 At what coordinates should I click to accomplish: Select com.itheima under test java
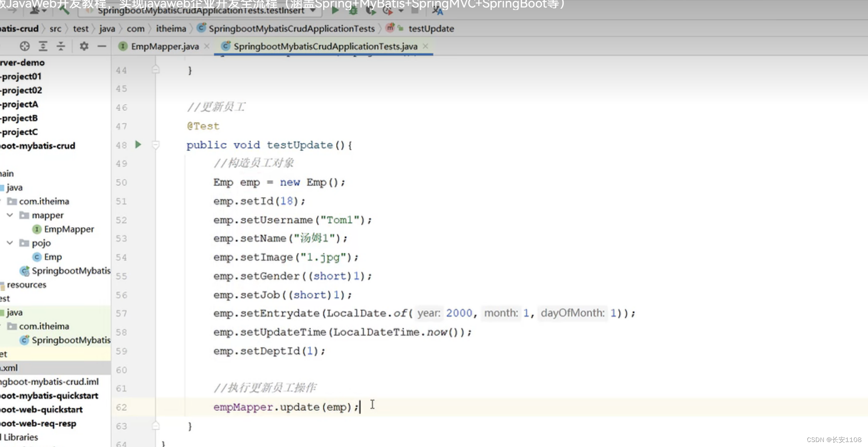[44, 326]
